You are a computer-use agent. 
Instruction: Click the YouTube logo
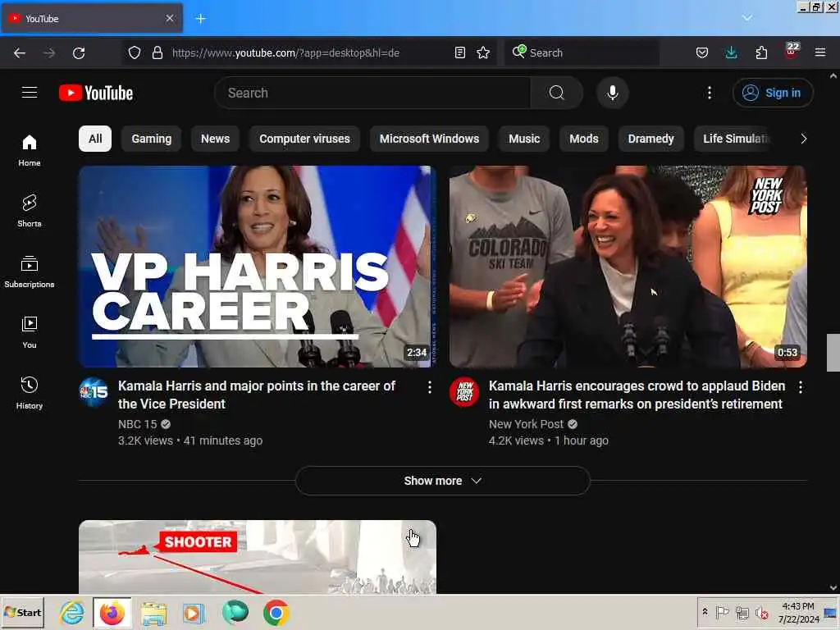tap(96, 94)
